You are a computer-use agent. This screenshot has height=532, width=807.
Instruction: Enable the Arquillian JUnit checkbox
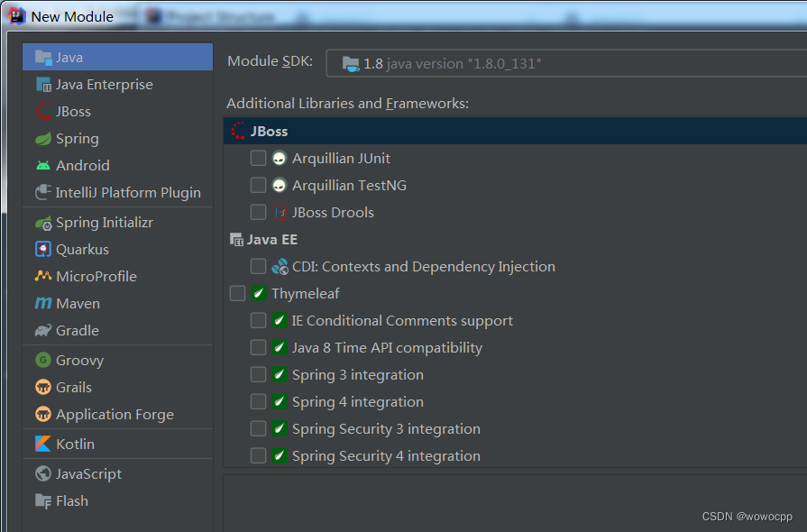pos(258,158)
